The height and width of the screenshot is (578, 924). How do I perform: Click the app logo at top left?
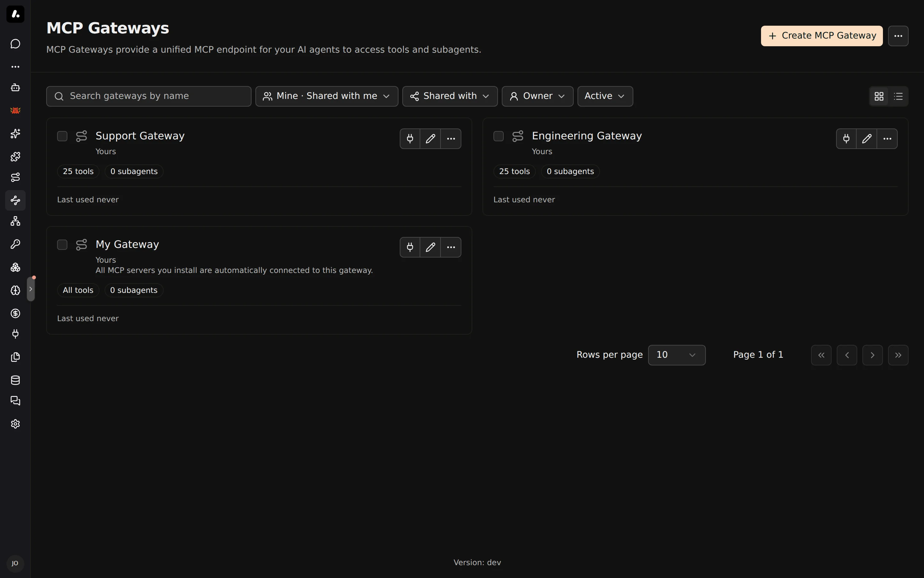point(15,14)
